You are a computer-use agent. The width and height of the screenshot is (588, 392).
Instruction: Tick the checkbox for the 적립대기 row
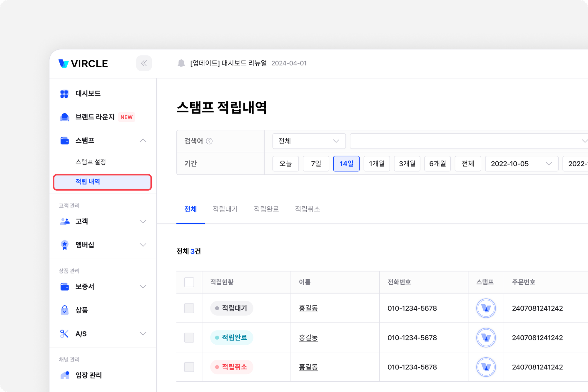(x=189, y=308)
